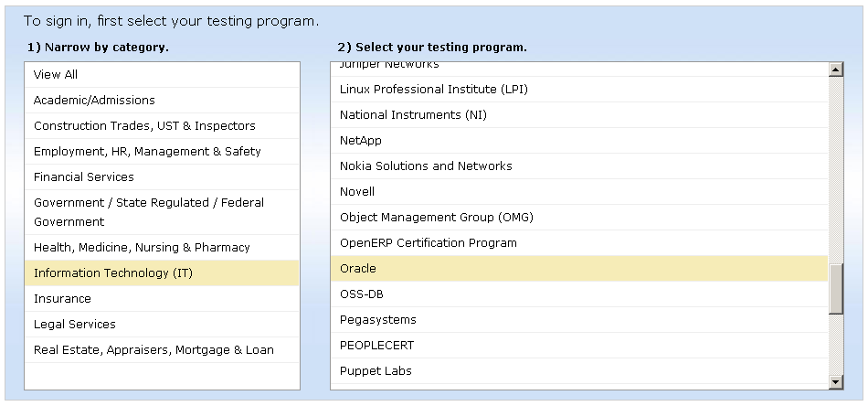Choose National Instruments (NI) program
868x406 pixels.
(x=413, y=115)
